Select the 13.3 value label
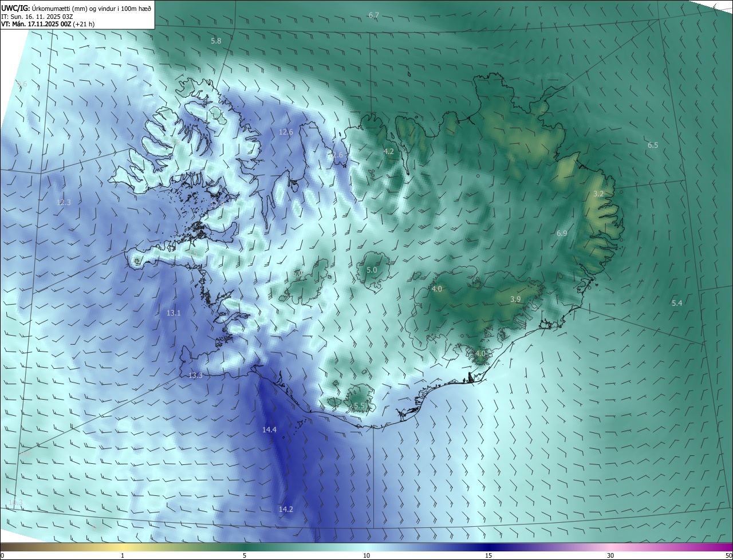 pyautogui.click(x=195, y=376)
